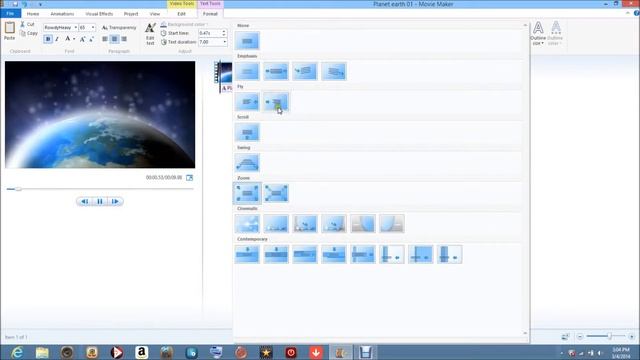The image size is (640, 360).
Task: Select the last Contemporary text effect
Action: 450,254
